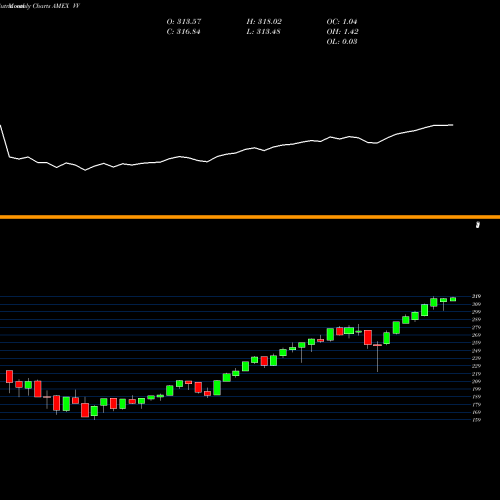500x500 pixels.
Task: Click the 159 price axis label
Action: pyautogui.click(x=476, y=420)
